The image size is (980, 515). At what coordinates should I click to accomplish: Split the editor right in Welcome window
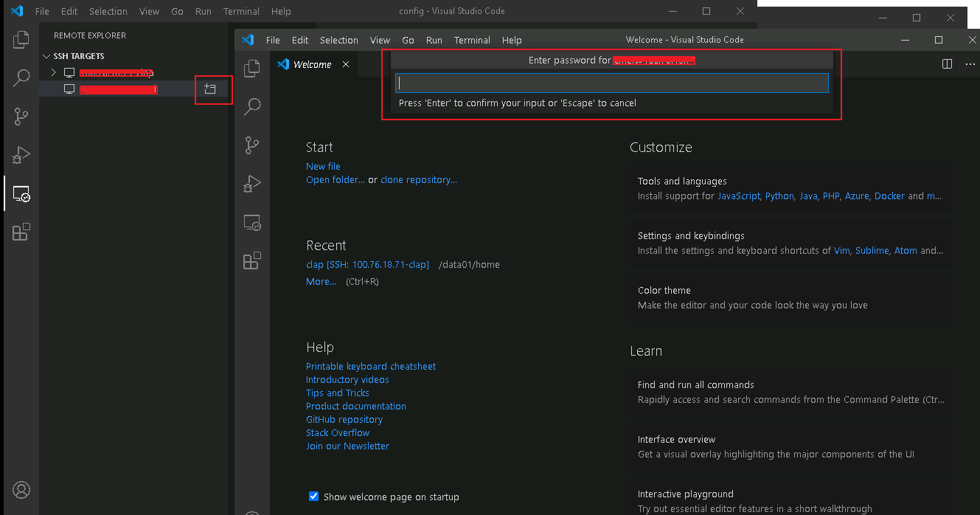click(948, 64)
